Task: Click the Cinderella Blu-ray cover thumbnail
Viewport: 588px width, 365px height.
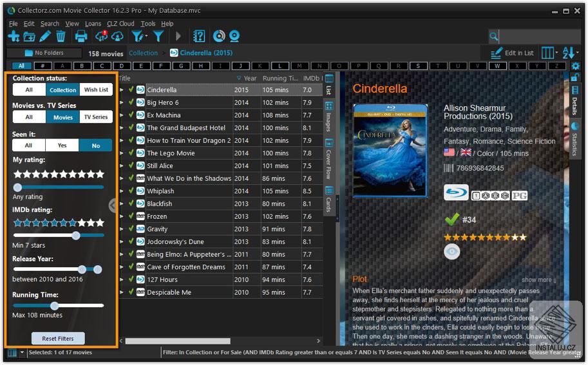Action: tap(390, 151)
